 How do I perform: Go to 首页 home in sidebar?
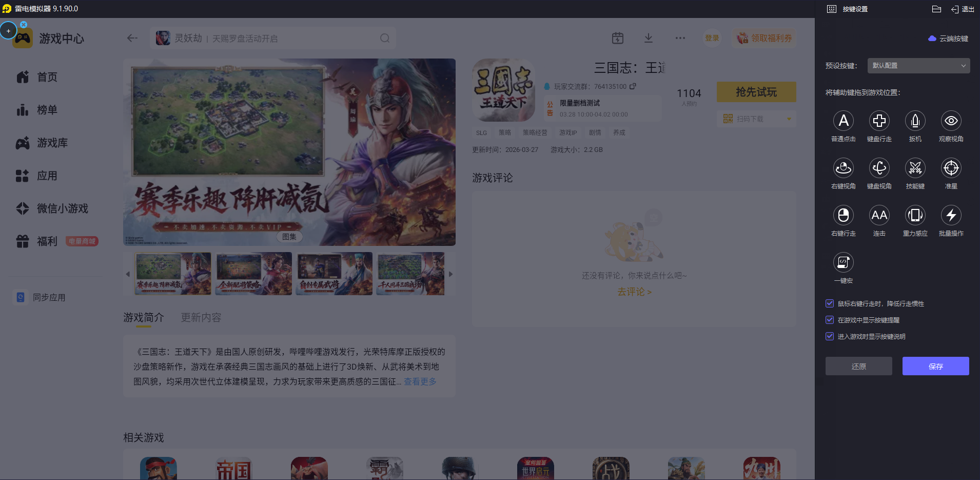37,77
